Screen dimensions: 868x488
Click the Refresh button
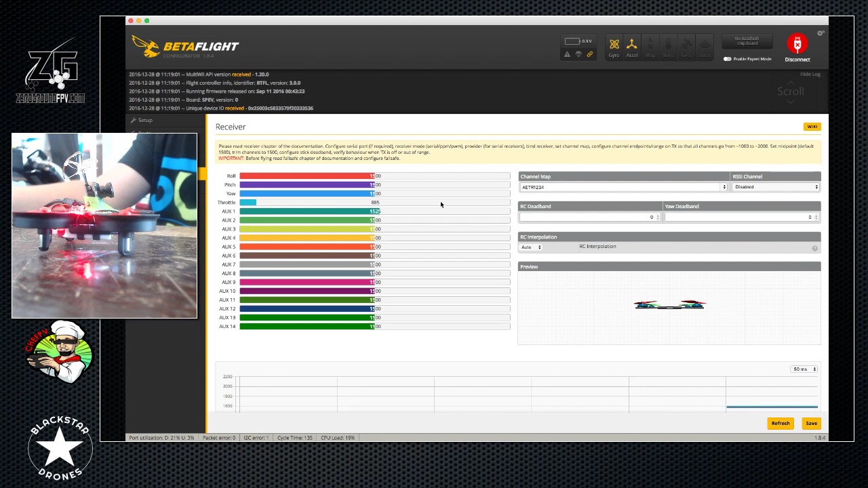pyautogui.click(x=781, y=424)
